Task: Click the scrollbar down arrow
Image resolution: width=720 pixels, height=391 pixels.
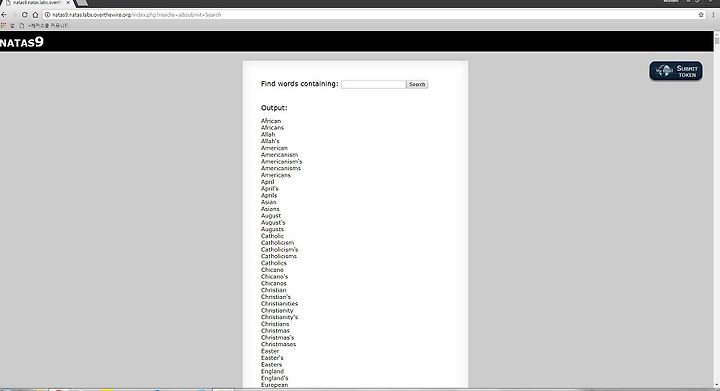Action: pos(717,385)
